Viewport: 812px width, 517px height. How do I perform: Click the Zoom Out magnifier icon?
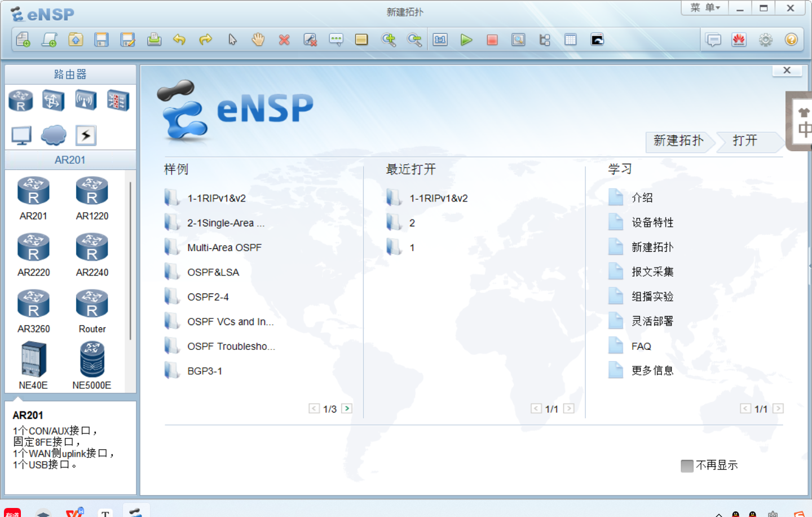pyautogui.click(x=414, y=40)
